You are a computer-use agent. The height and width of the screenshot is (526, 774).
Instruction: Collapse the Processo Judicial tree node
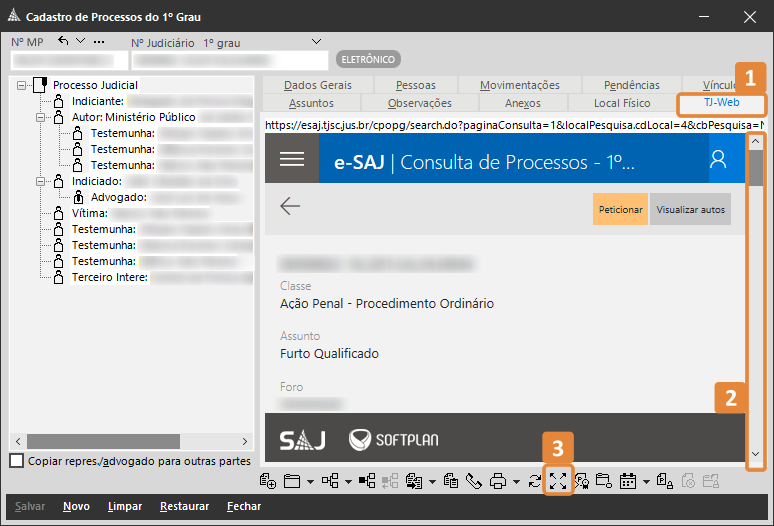(x=23, y=86)
